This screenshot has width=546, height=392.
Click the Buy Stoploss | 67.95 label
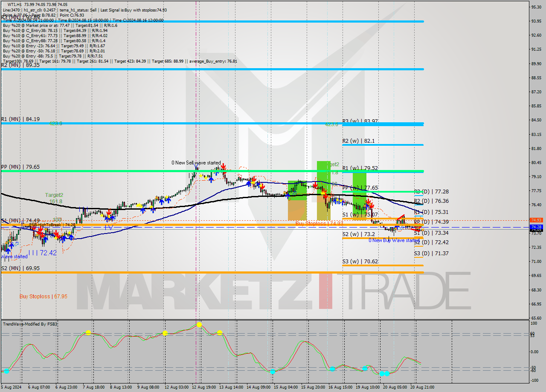pyautogui.click(x=44, y=296)
